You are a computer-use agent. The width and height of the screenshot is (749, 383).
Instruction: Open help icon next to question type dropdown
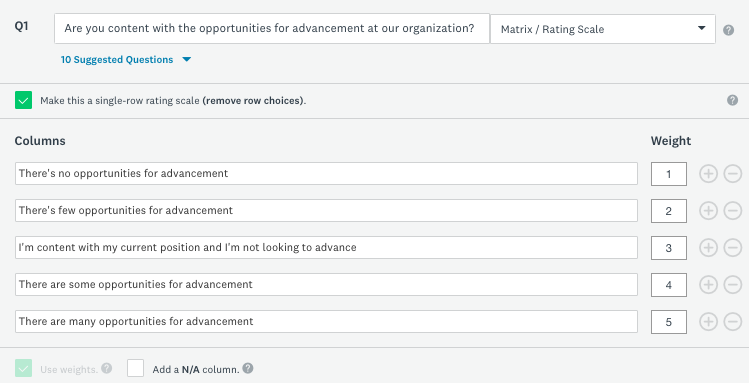[728, 30]
